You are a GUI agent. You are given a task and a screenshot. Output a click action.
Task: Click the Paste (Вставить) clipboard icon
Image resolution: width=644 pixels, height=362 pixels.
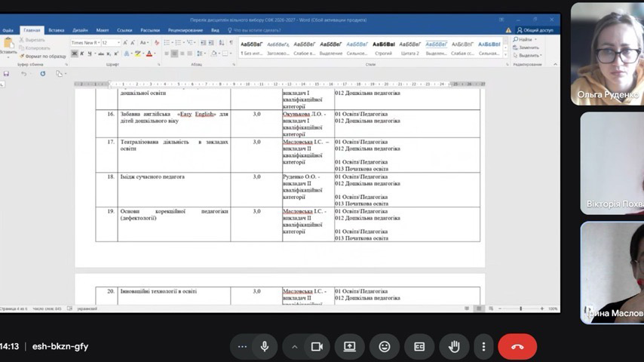click(x=9, y=45)
